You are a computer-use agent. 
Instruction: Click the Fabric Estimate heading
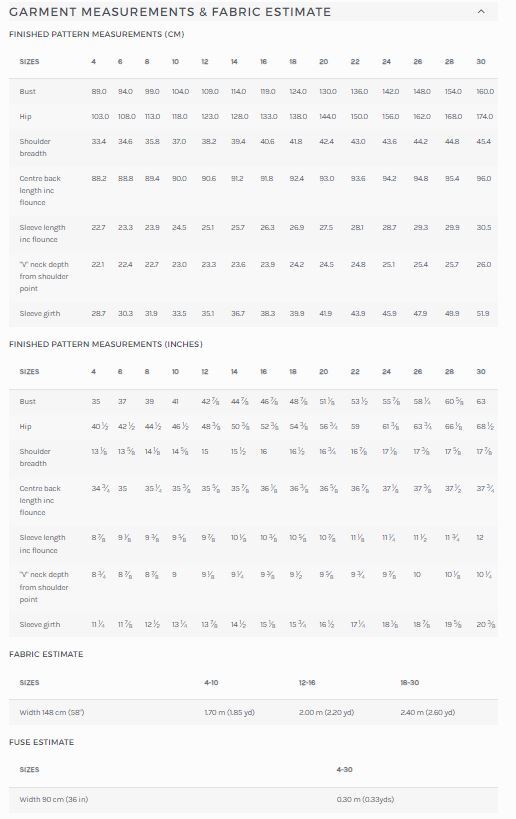[x=46, y=654]
